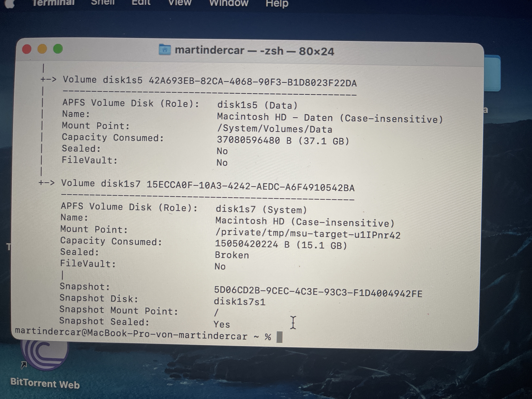The image size is (532, 399).
Task: Click the window title martindercar — -zsh — 80×24
Action: tap(255, 51)
